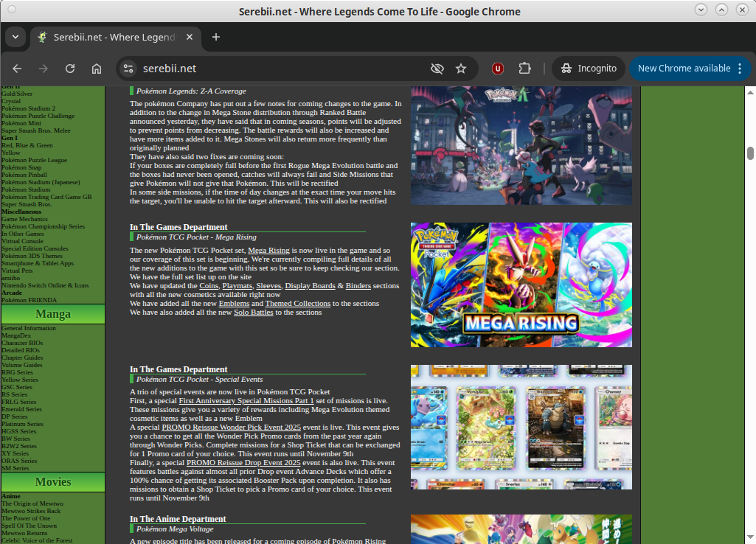Open Platinum Series manga link

(x=22, y=424)
